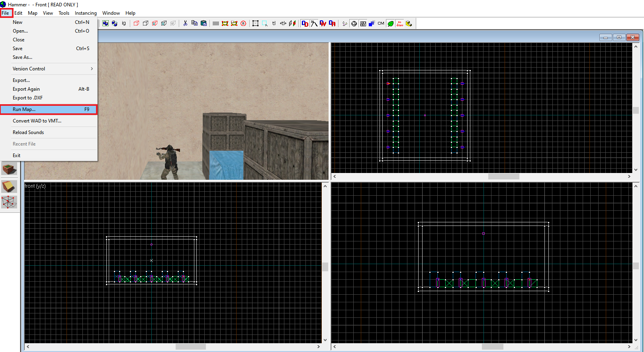The image size is (644, 352).
Task: Click the Paste clipboard icon
Action: click(204, 23)
